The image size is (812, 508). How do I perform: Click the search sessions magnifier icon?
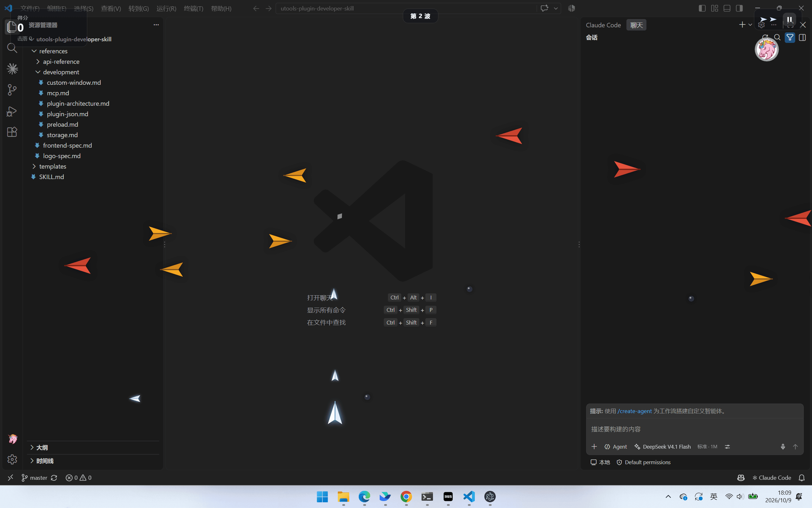pos(777,37)
